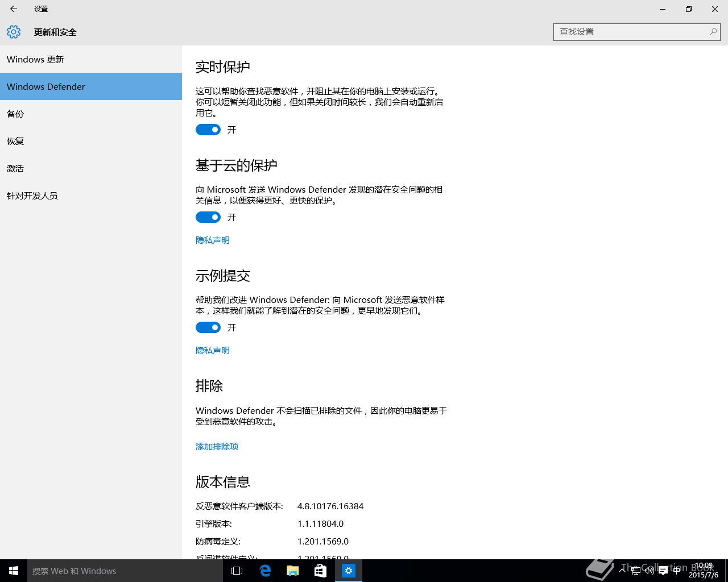Launch Microsoft Edge from the taskbar

[x=265, y=571]
